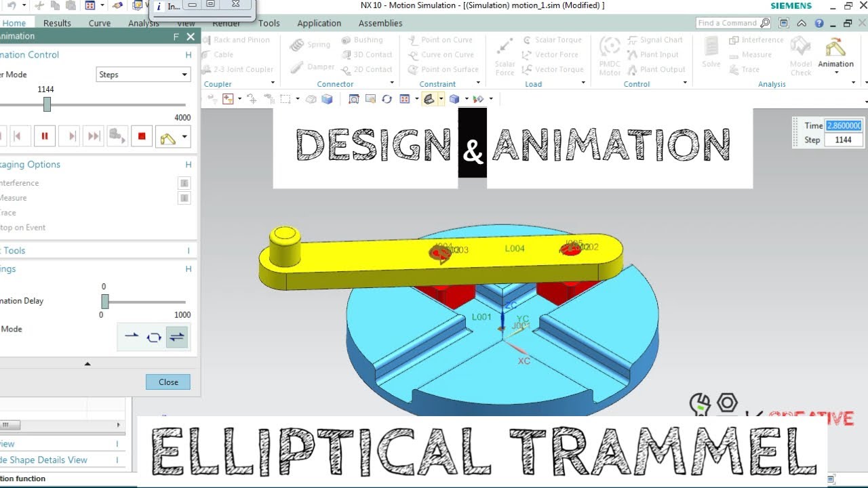868x488 pixels.
Task: Click the Undo arrow in quick access bar
Action: (x=12, y=5)
